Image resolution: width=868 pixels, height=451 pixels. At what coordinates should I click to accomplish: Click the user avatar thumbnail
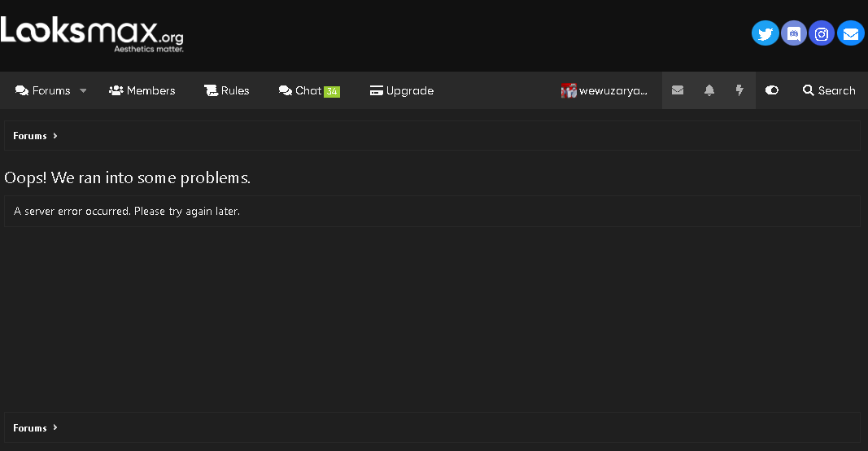tap(569, 90)
